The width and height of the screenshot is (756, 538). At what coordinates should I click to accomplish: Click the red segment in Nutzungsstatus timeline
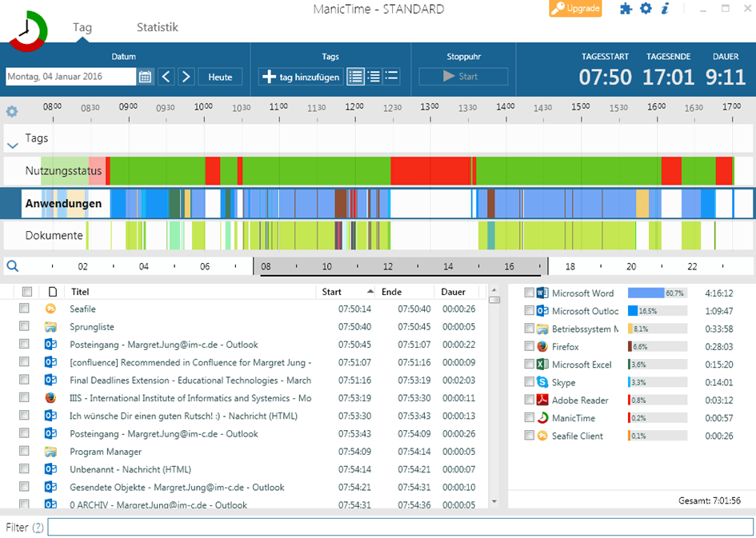(431, 171)
